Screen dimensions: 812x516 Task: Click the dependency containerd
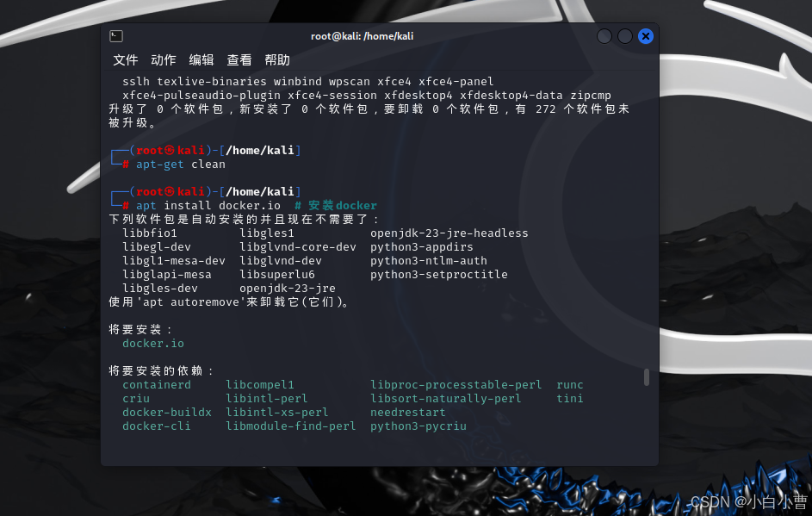click(157, 385)
